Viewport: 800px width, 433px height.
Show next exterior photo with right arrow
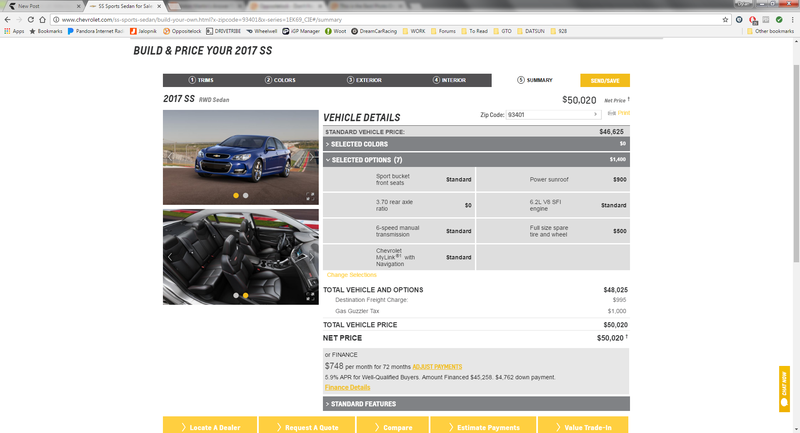click(311, 157)
